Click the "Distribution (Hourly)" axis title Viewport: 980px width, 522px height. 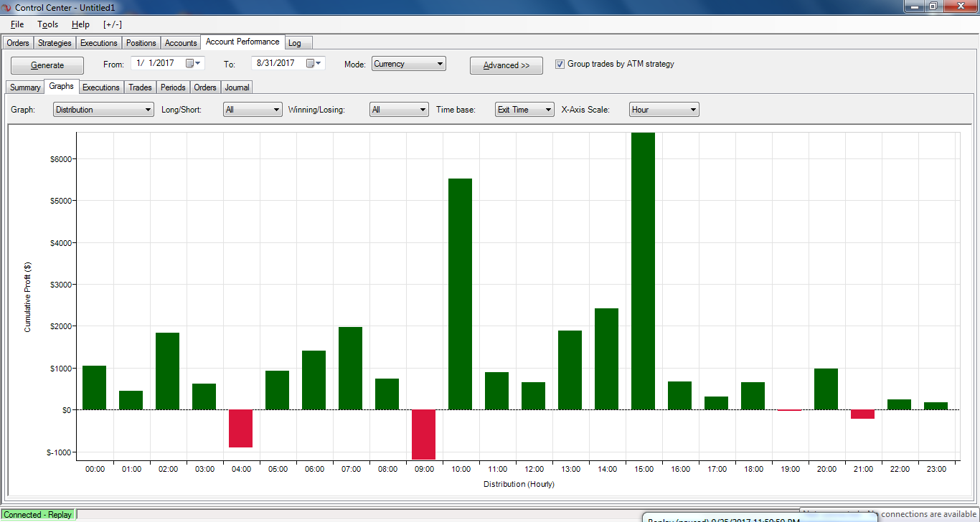(x=519, y=484)
